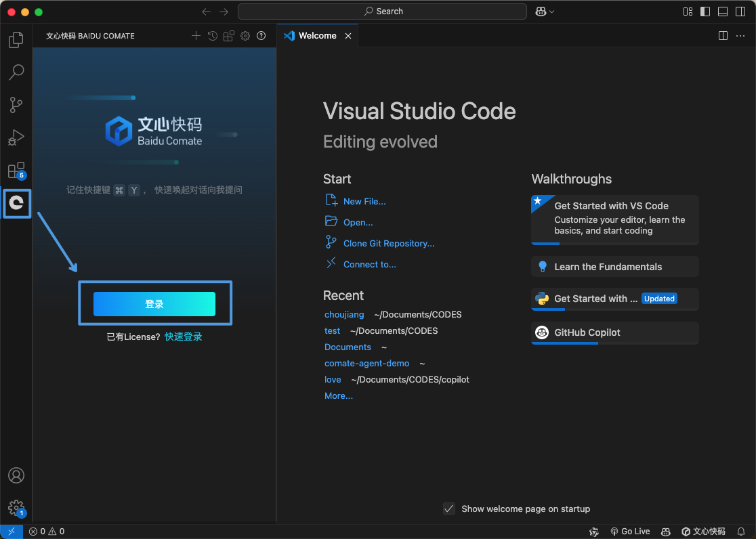The image size is (756, 539).
Task: Expand the Copilot dropdown chevron
Action: (551, 12)
